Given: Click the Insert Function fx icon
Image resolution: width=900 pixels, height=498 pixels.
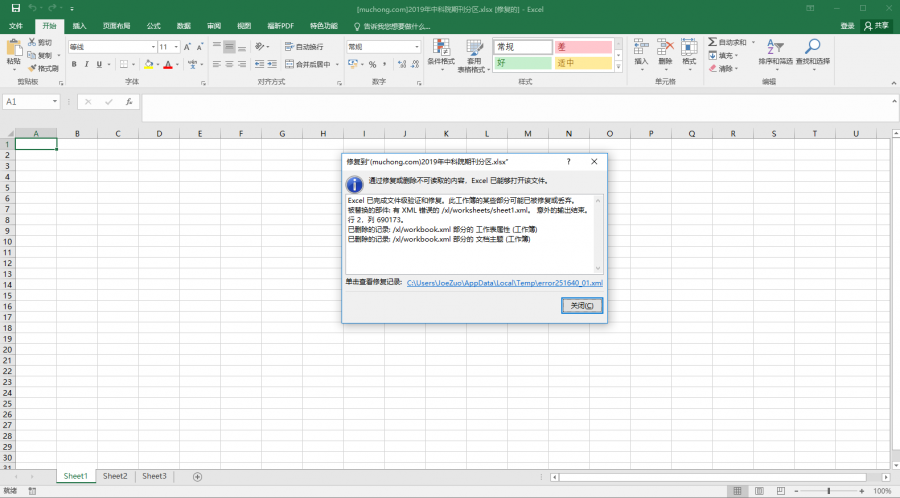Looking at the screenshot, I should (x=128, y=102).
